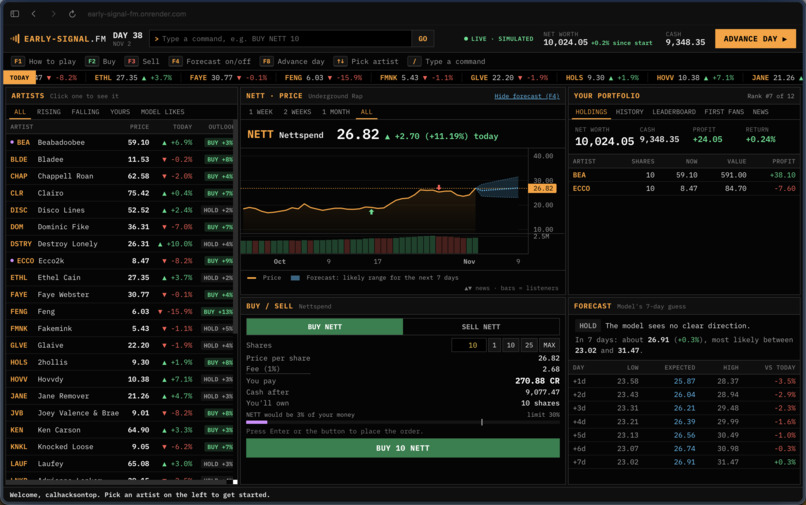The height and width of the screenshot is (505, 806).
Task: Click the HOLD forecast badge
Action: [x=588, y=326]
